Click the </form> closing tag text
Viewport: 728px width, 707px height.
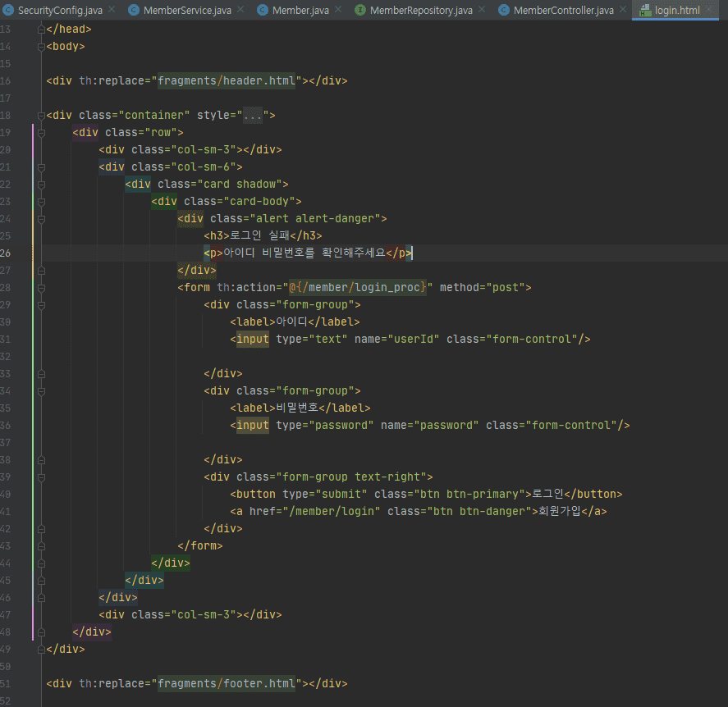200,545
